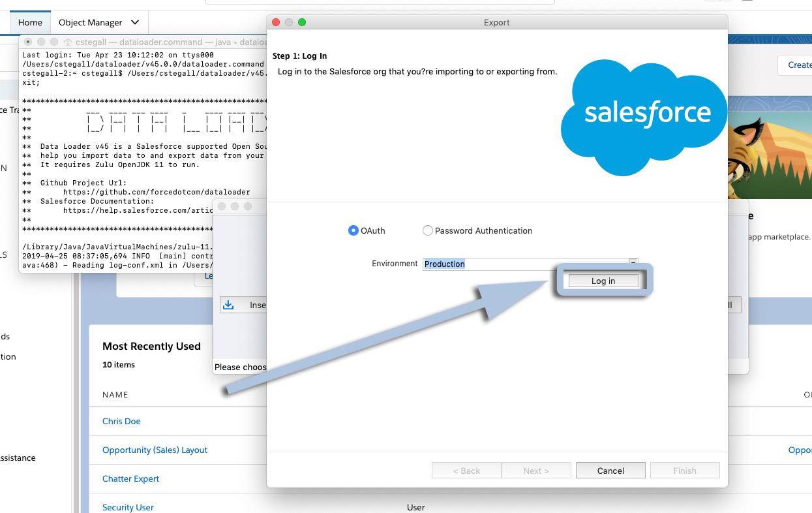
Task: Click the Production environment text field
Action: pos(522,263)
